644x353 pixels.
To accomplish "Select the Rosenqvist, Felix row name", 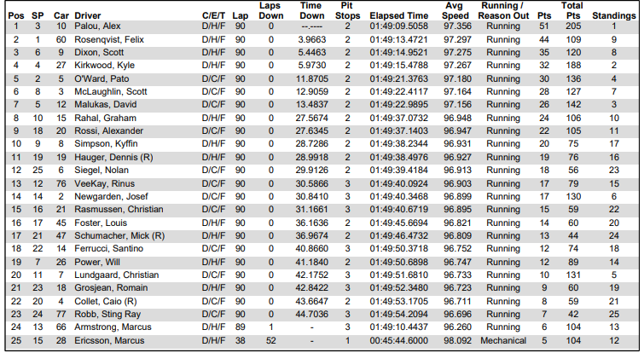I will (x=108, y=39).
